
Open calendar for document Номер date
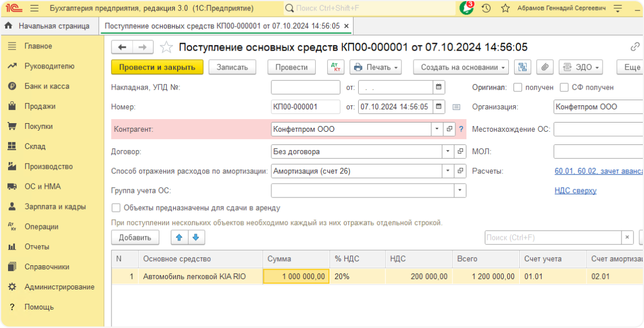(x=439, y=107)
